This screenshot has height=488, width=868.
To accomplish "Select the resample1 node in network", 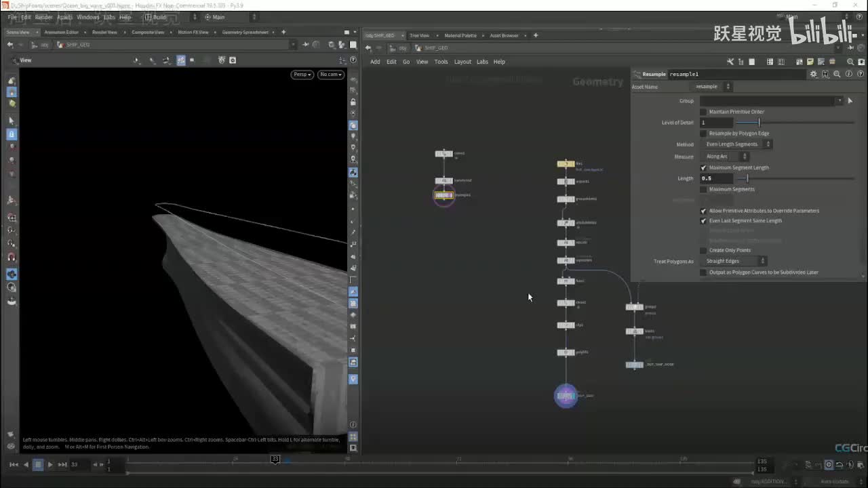I will click(x=443, y=195).
